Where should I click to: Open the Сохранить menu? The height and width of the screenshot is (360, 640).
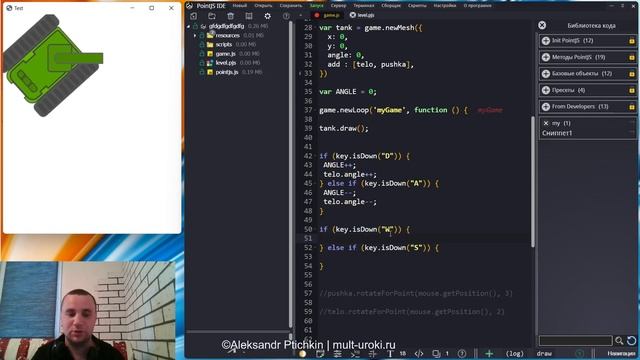[291, 6]
